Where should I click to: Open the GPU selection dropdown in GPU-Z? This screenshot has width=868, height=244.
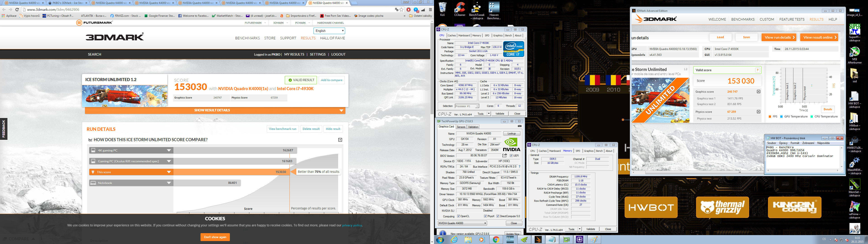(462, 223)
